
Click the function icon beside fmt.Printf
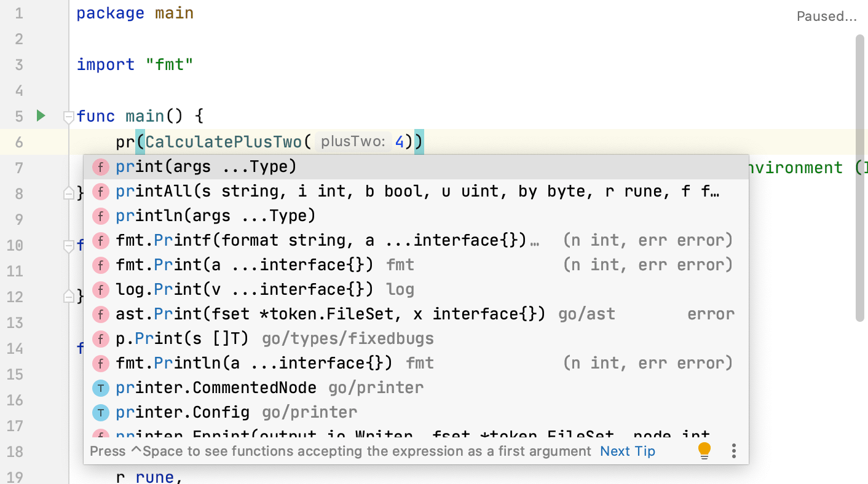click(100, 240)
